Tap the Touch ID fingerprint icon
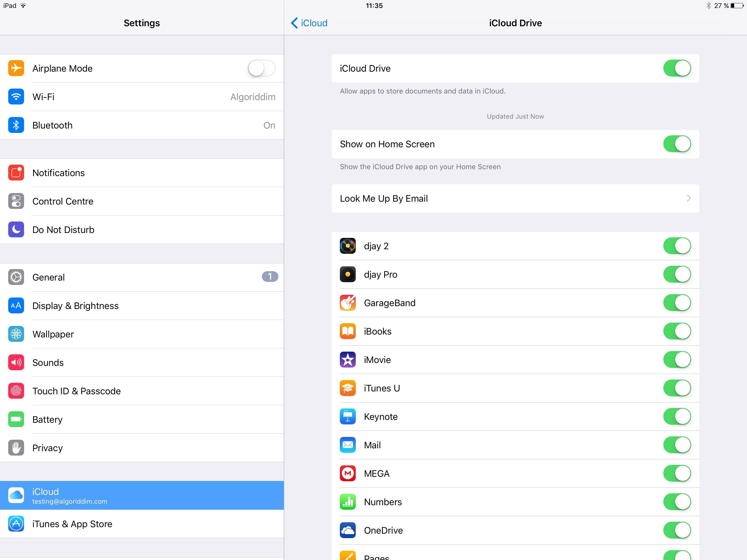Viewport: 747px width, 560px height. pos(16,391)
